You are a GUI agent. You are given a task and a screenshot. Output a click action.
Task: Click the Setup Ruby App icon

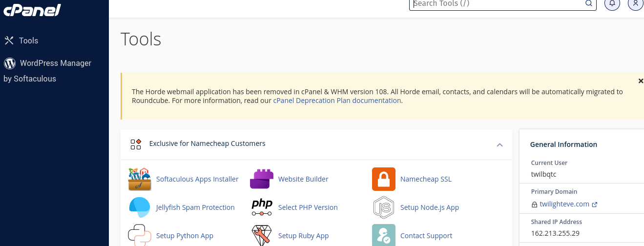(x=262, y=236)
